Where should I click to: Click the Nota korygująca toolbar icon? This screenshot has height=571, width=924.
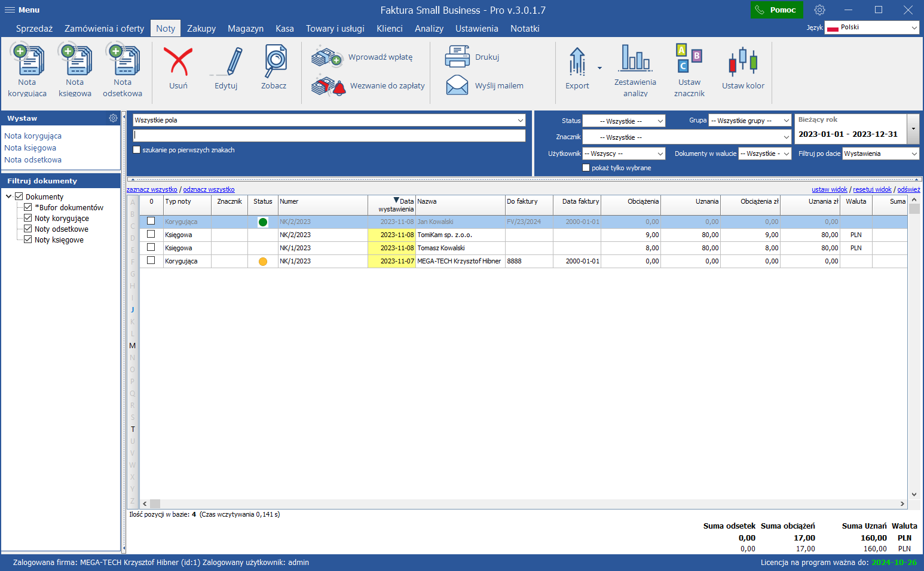pos(27,60)
